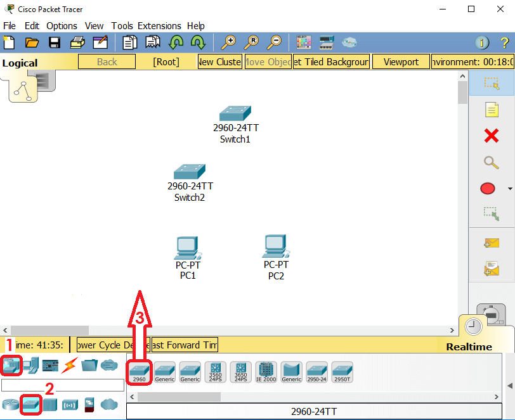Redo the last undone action
515x420 pixels.
[198, 42]
